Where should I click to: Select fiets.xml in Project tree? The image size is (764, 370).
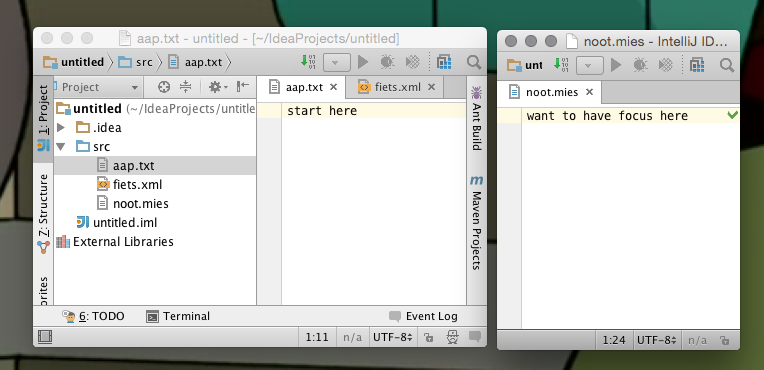pyautogui.click(x=130, y=185)
